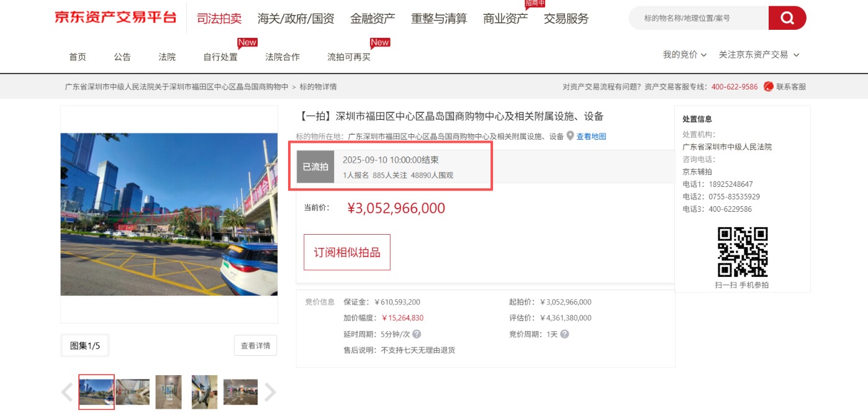Viewport: 868px width, 413px height.
Task: Go to next thumbnails with right arrow
Action: tap(270, 393)
